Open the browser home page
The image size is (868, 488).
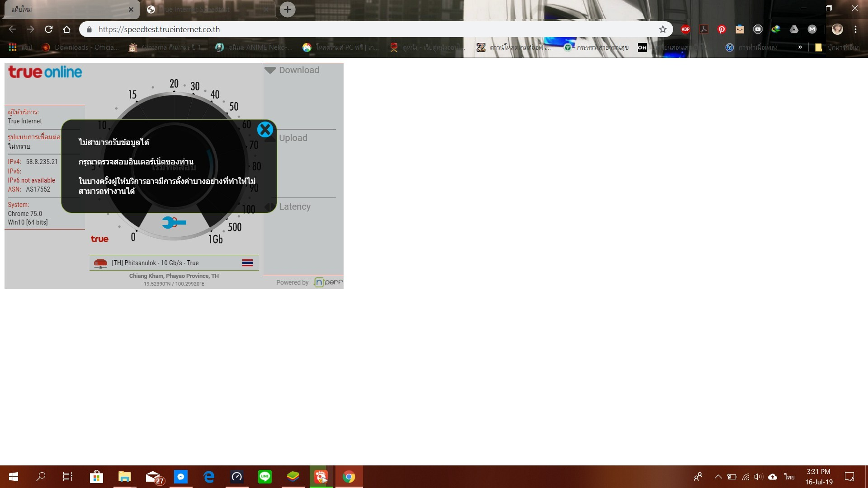click(x=67, y=29)
